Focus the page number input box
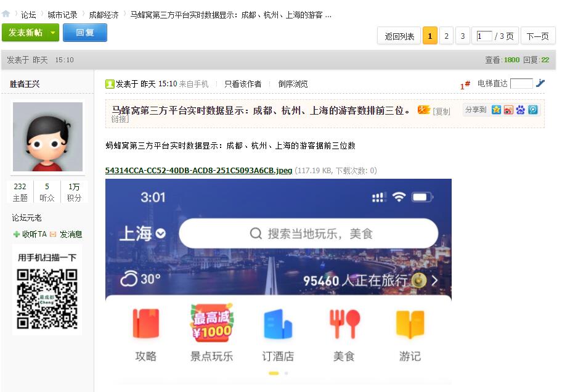570x392 pixels. pyautogui.click(x=484, y=36)
